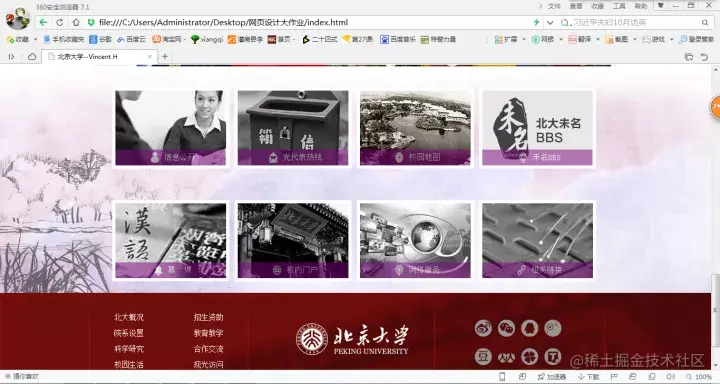Go back with the green arrow button
The height and width of the screenshot is (384, 720).
pos(43,23)
